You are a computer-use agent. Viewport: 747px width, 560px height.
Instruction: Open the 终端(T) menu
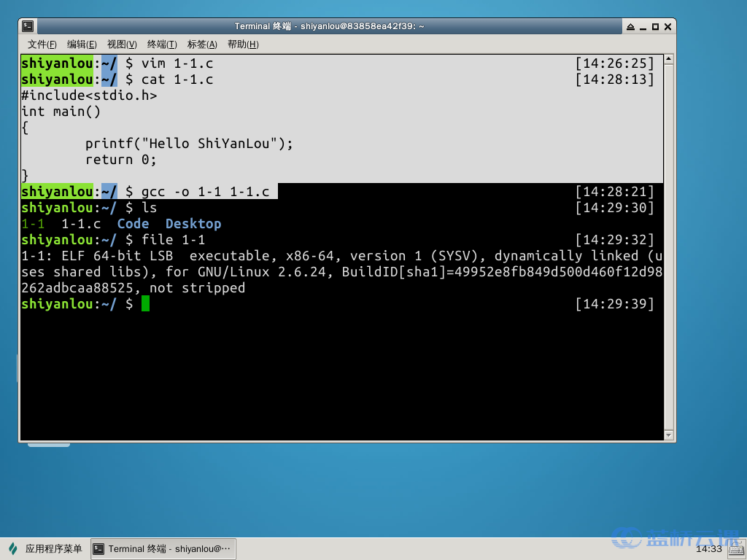pyautogui.click(x=162, y=44)
